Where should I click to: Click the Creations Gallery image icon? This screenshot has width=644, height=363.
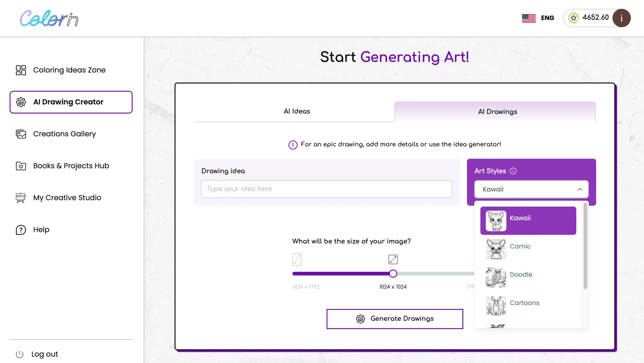[x=20, y=134]
